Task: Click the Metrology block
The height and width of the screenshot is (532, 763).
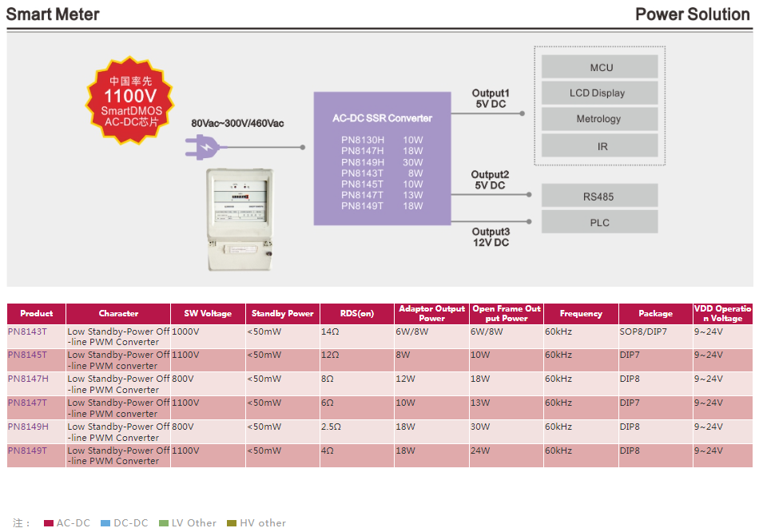Action: click(600, 119)
